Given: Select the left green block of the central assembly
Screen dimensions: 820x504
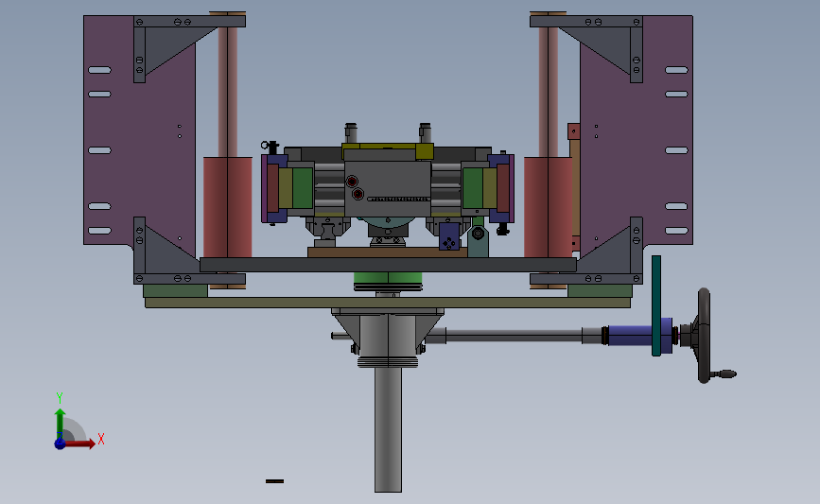Looking at the screenshot, I should point(303,188).
